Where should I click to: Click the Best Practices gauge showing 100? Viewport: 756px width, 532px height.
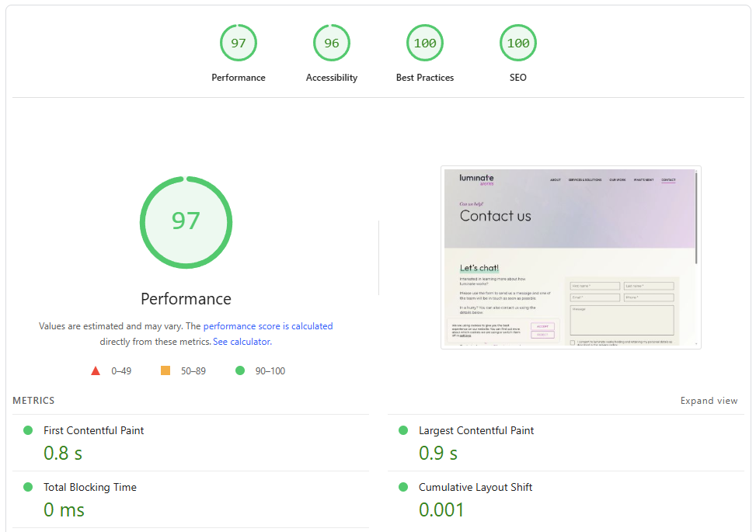(425, 43)
